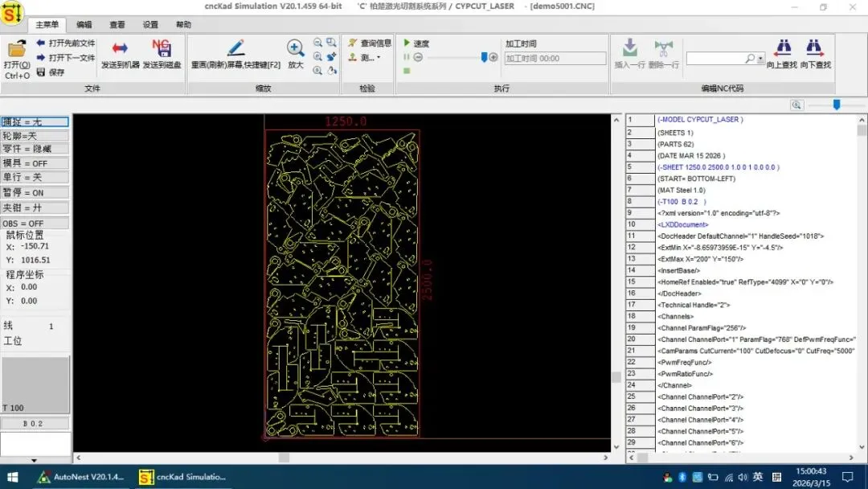The height and width of the screenshot is (489, 868).
Task: Click the NC code list scrollbar up arrow
Action: click(x=862, y=120)
